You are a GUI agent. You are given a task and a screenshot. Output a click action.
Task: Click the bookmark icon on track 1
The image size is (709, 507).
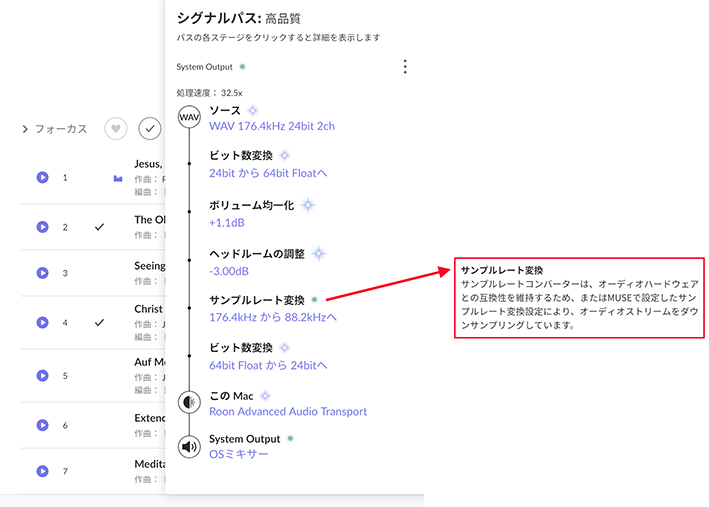pyautogui.click(x=118, y=178)
